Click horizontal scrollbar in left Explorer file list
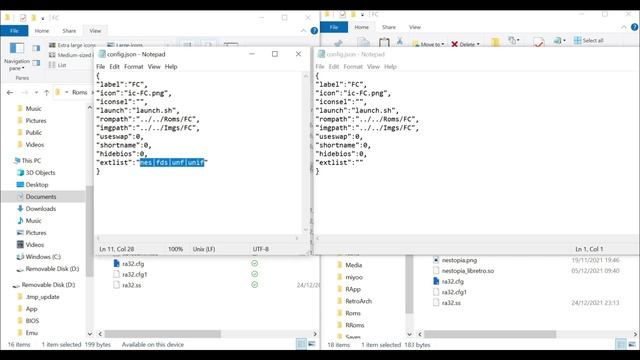 point(162,334)
